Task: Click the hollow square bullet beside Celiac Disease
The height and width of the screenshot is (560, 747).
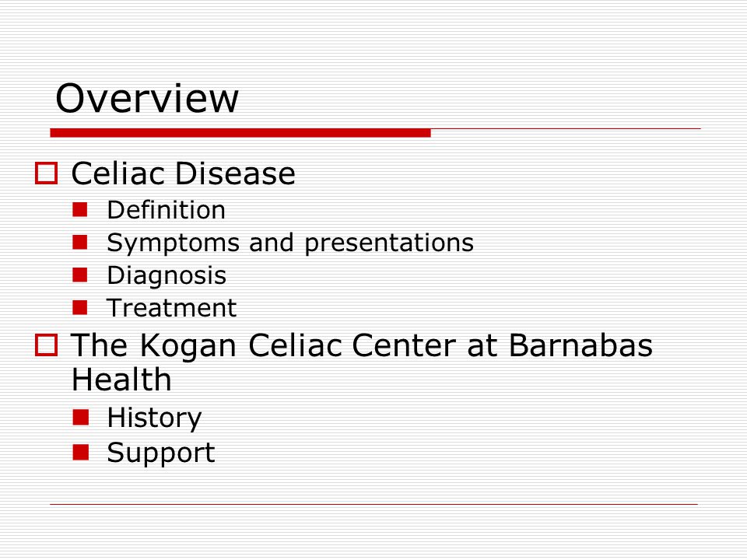Action: [x=46, y=173]
